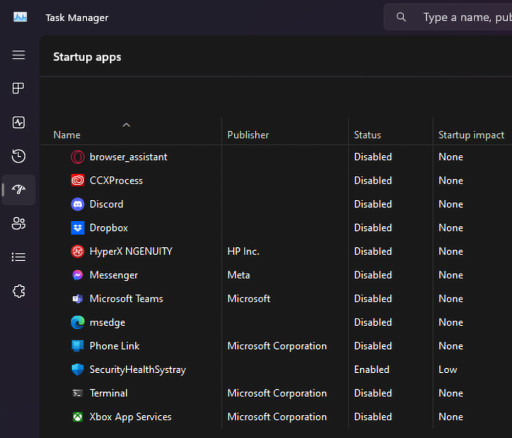Open the Details page

(x=18, y=257)
